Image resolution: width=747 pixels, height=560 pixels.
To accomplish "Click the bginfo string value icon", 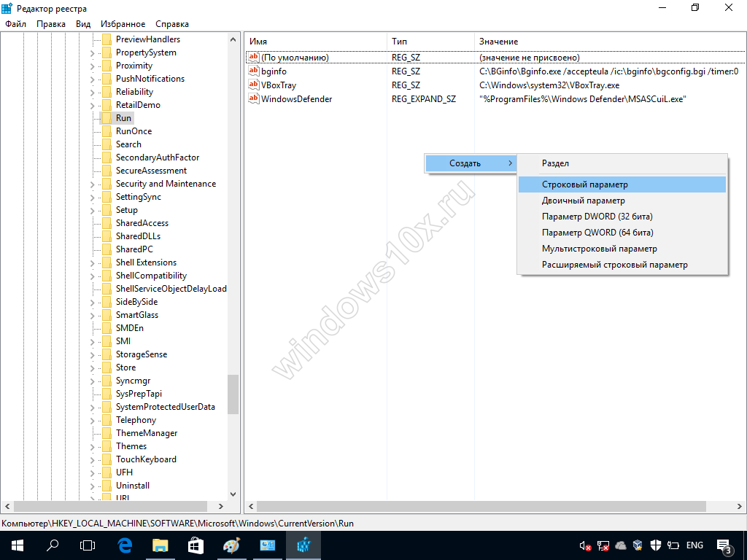I will (x=254, y=71).
